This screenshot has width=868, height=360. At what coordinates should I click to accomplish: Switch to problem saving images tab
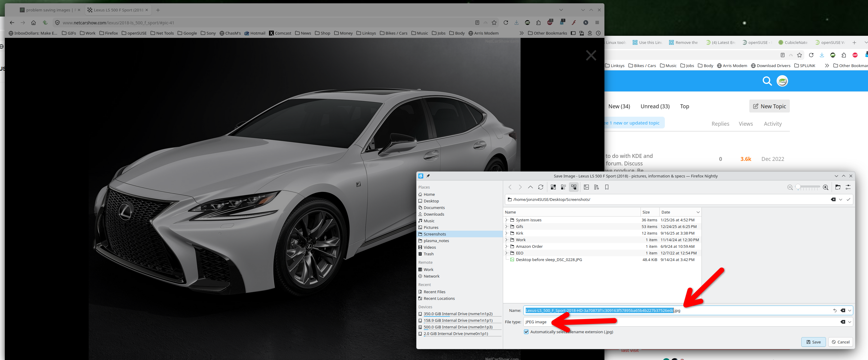[47, 10]
